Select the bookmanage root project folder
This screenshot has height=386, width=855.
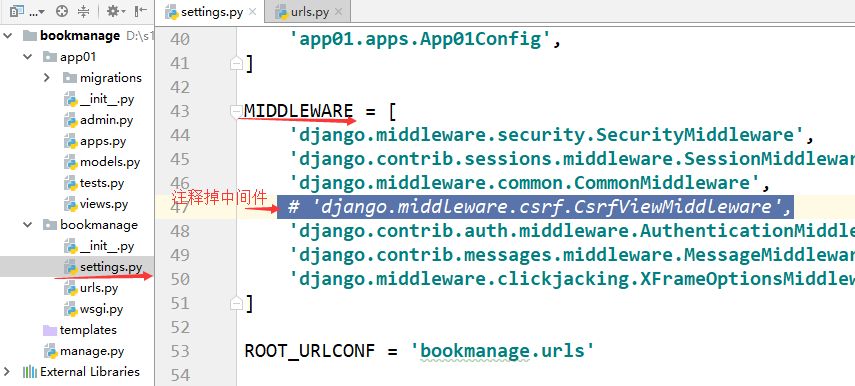pos(80,36)
